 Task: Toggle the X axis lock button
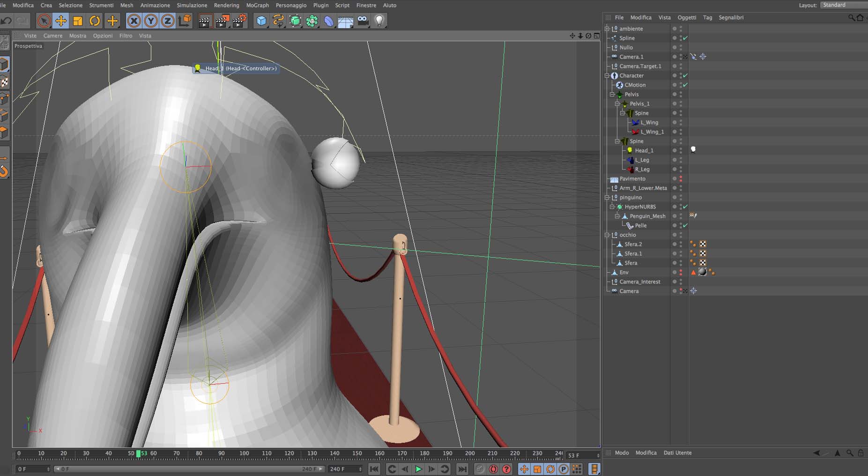point(134,21)
